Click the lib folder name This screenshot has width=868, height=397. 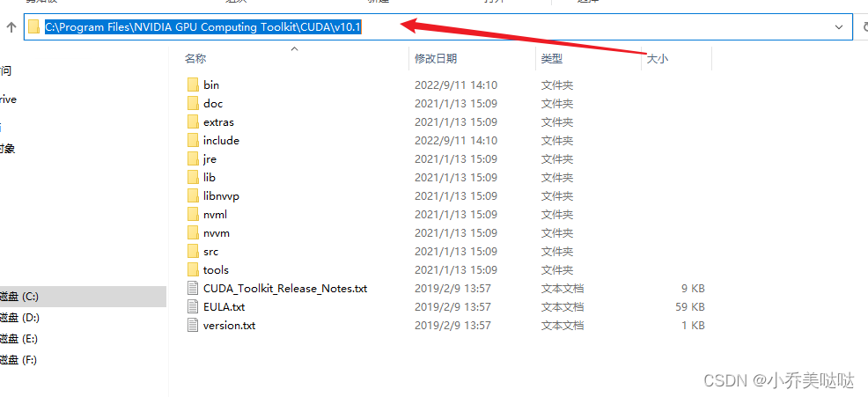tap(210, 177)
